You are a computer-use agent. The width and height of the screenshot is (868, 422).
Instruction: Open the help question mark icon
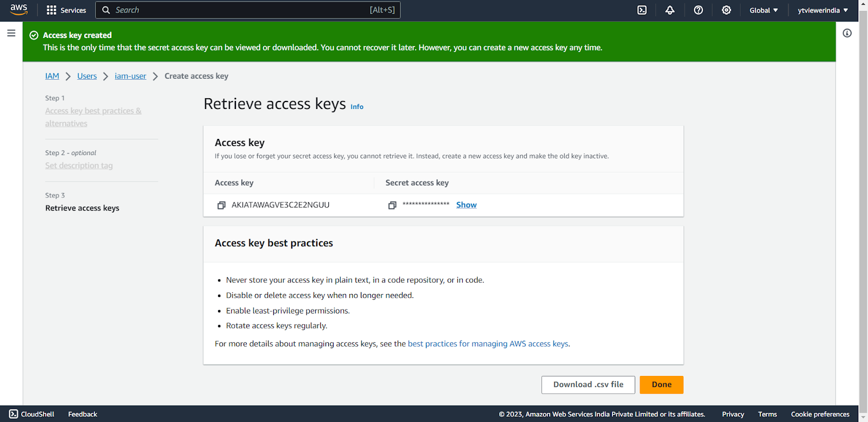pos(698,10)
